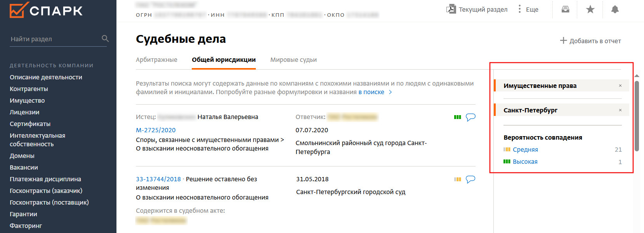Export current section as PDF
Screen dimensions: 644x233
tap(477, 9)
